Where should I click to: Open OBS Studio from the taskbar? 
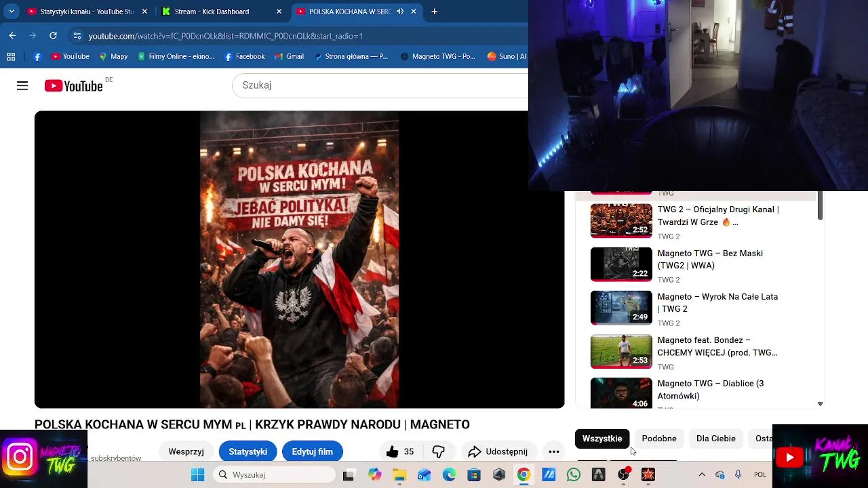point(623,475)
